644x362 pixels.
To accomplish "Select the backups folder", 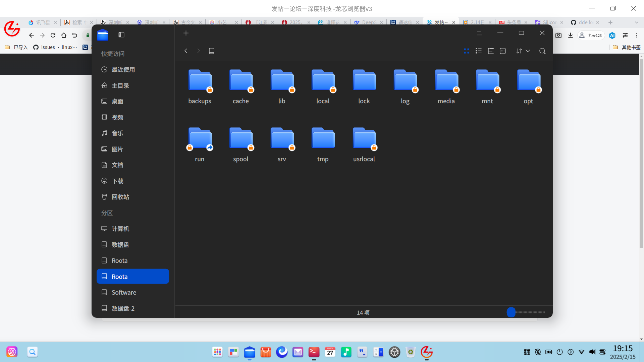I will [x=200, y=86].
